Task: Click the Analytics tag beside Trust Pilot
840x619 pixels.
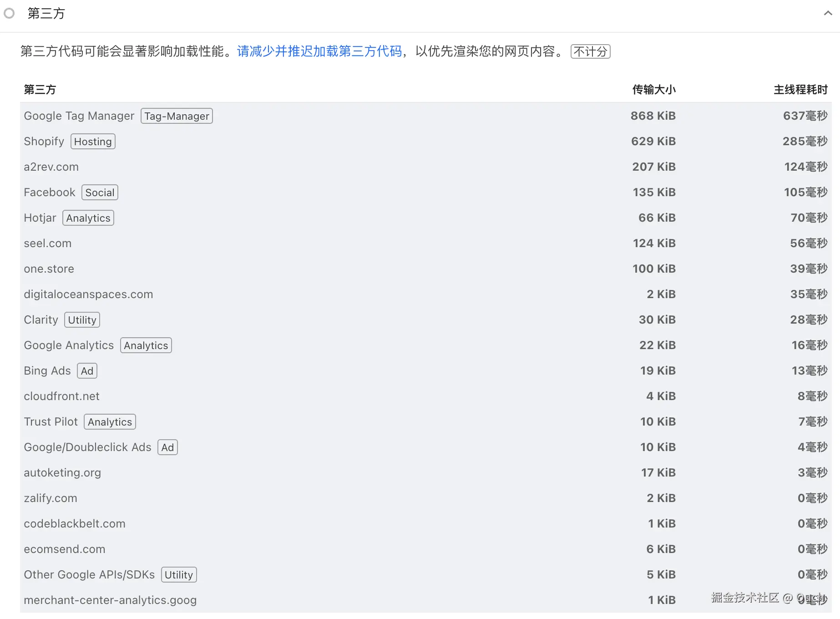Action: (110, 422)
